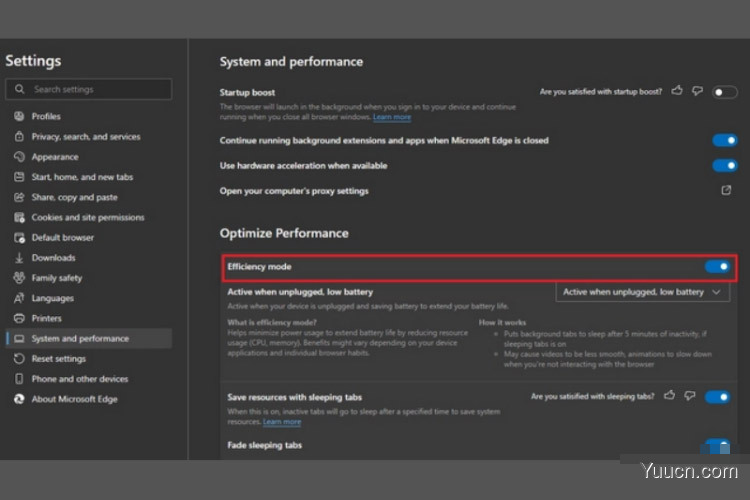Screen dimensions: 750x500
Task: Click the Downloads arrow icon
Action: tap(19, 258)
